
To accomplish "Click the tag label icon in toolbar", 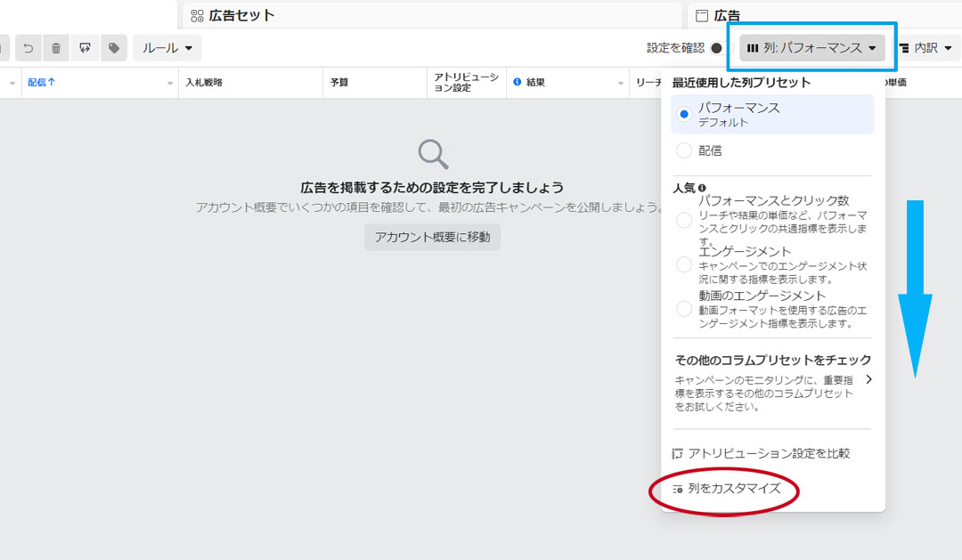I will click(x=114, y=48).
